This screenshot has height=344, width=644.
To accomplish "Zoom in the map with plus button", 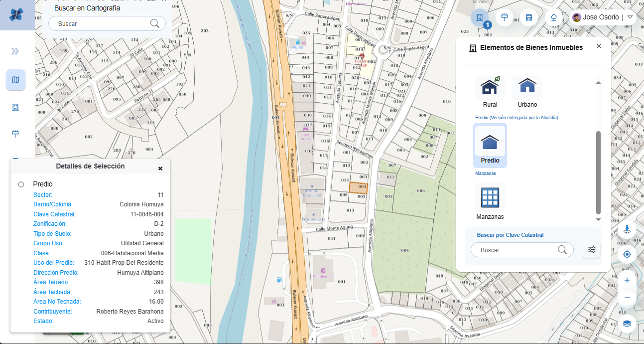I will click(x=627, y=280).
